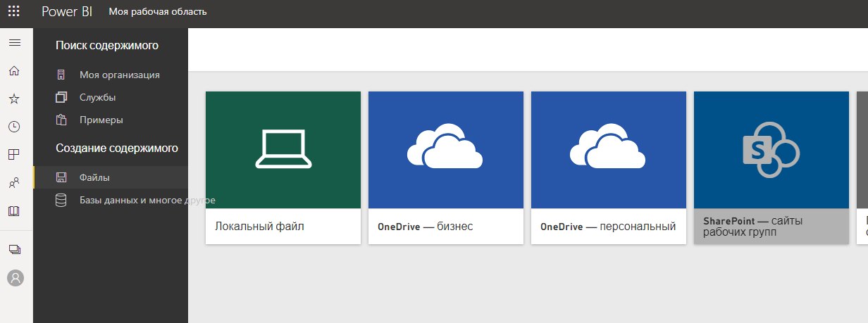This screenshot has width=868, height=323.
Task: Open Workspaces stacked-windows icon in sidebar
Action: 14,249
